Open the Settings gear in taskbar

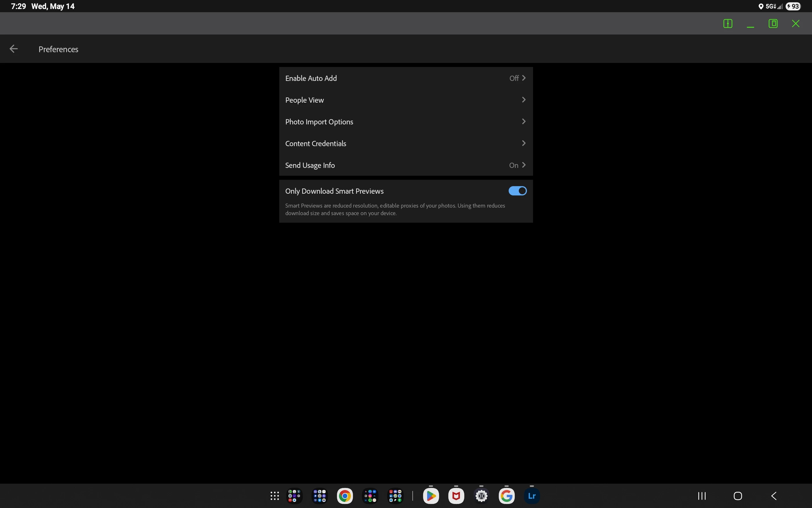[481, 496]
